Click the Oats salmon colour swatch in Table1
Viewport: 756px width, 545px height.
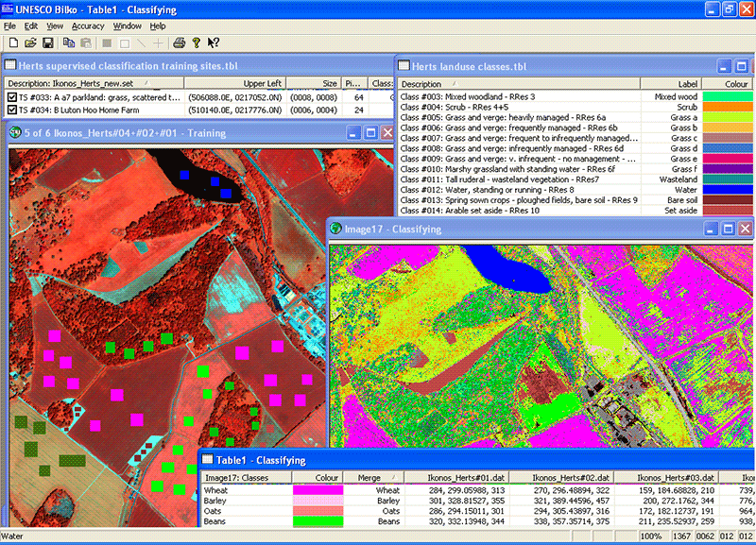[x=318, y=511]
